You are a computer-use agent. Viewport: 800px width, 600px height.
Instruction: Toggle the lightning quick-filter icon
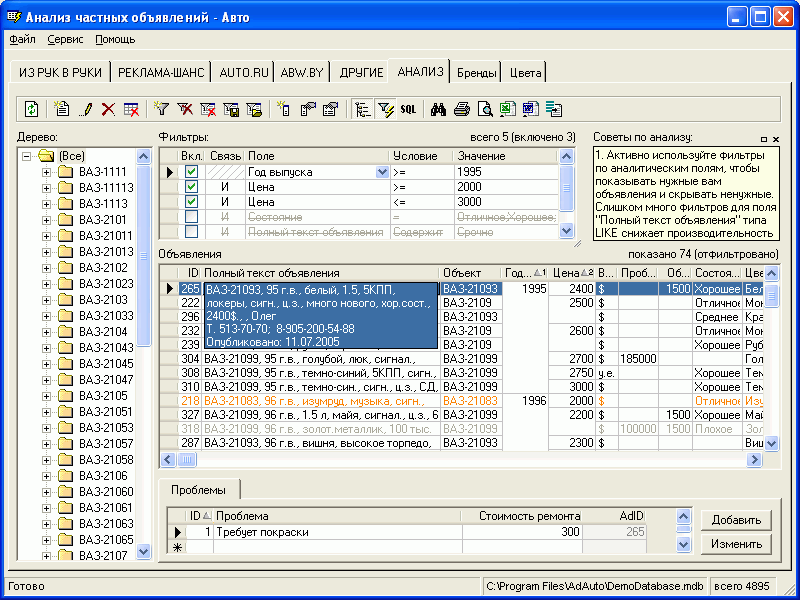pos(384,110)
